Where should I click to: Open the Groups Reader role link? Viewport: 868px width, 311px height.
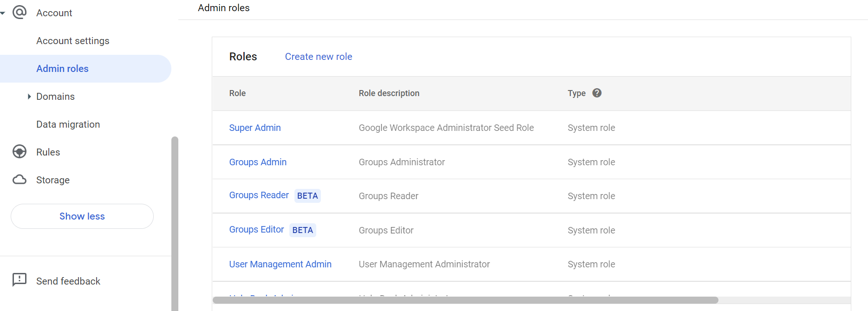pyautogui.click(x=259, y=195)
